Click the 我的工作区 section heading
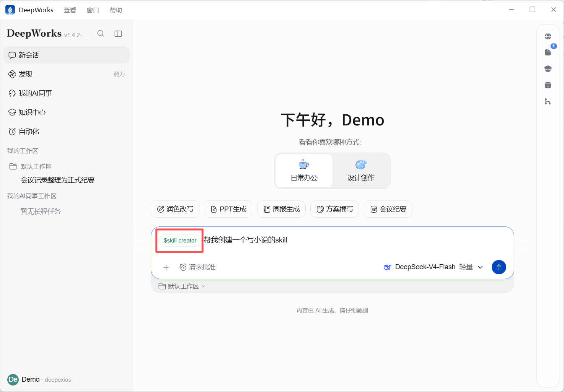Screen dimensions: 564x392 23,151
